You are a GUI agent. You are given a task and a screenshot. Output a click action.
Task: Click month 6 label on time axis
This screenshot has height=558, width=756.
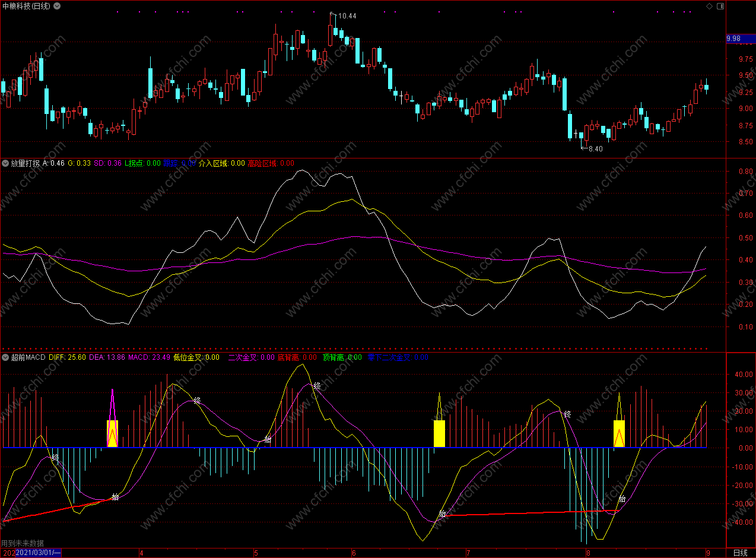[x=353, y=553]
